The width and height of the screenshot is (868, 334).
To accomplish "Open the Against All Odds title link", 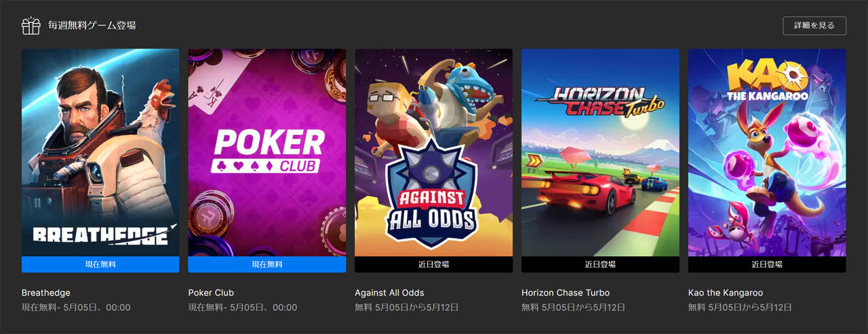I will 389,293.
